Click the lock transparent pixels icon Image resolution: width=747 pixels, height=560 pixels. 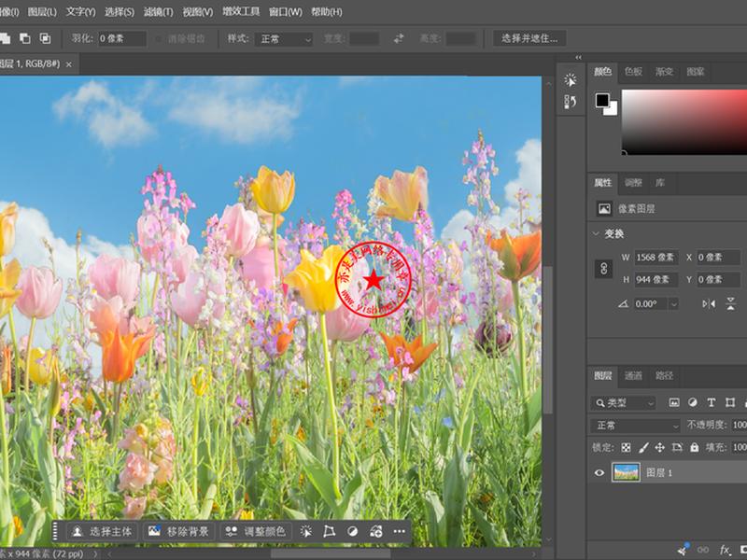pos(626,447)
